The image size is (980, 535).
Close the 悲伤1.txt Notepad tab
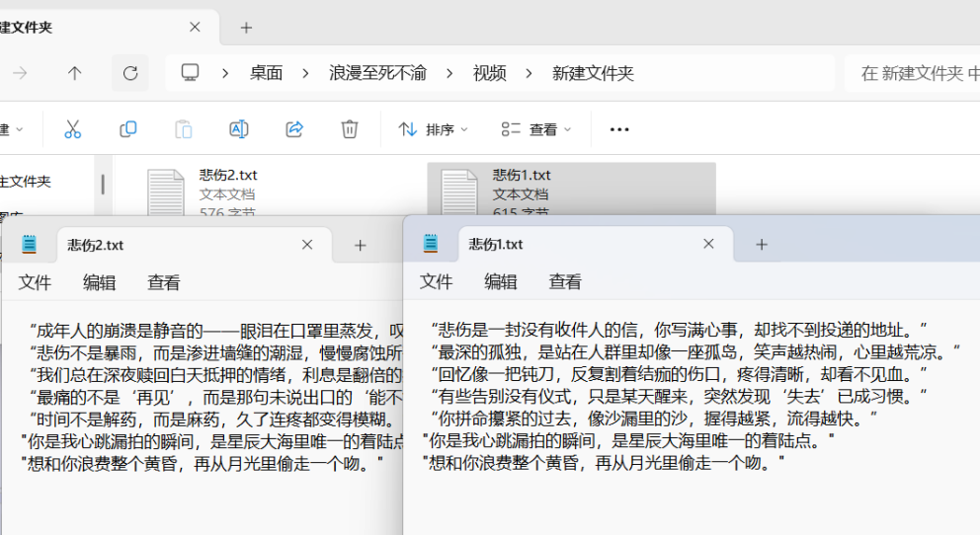pyautogui.click(x=708, y=244)
